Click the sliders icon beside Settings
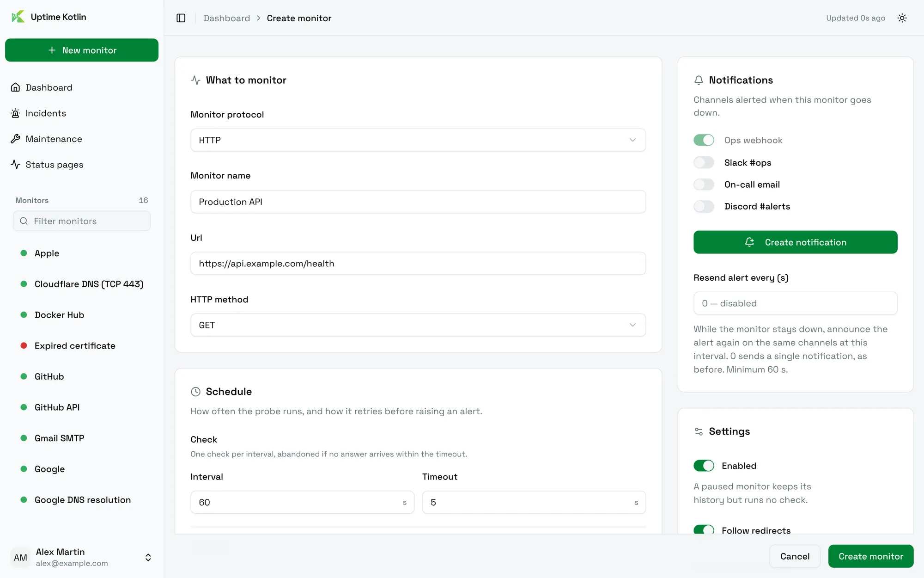 (699, 431)
